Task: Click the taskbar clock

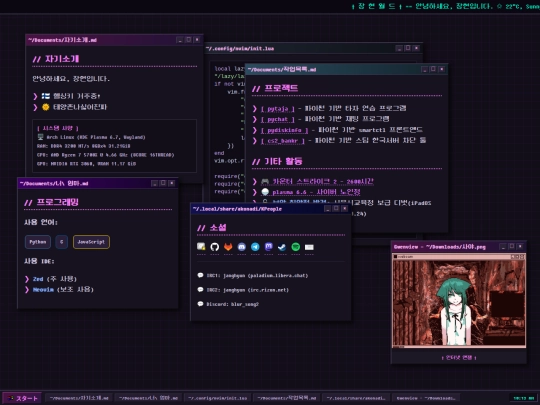Action: [524, 398]
